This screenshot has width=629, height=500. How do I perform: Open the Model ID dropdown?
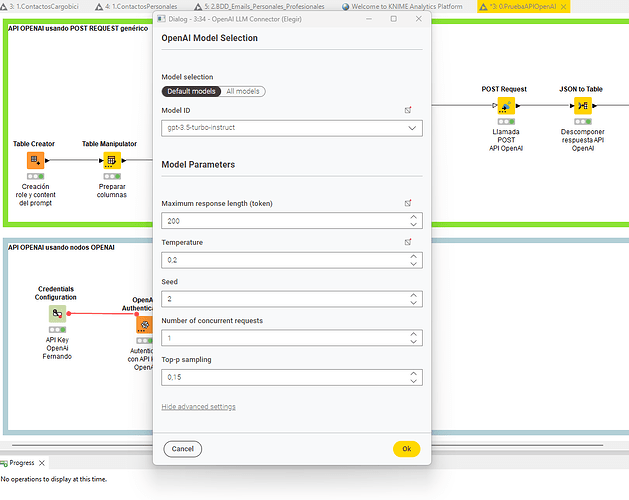[292, 128]
